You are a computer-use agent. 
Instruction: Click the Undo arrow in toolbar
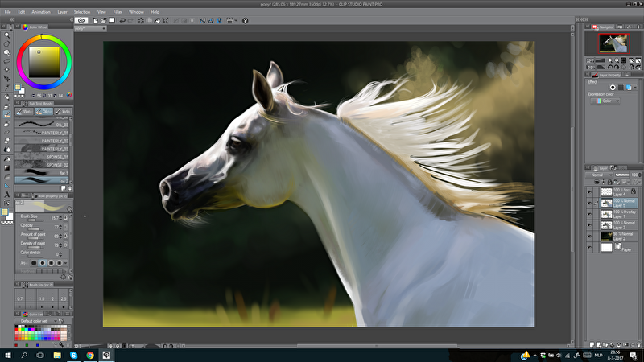click(122, 21)
